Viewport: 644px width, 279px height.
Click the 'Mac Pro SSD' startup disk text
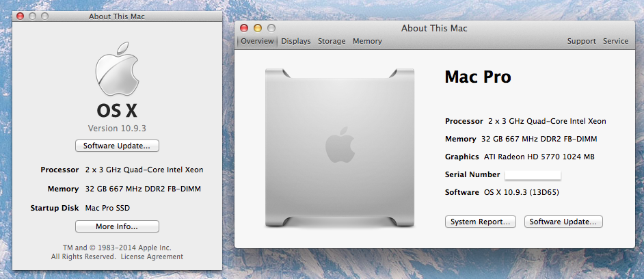pyautogui.click(x=107, y=209)
